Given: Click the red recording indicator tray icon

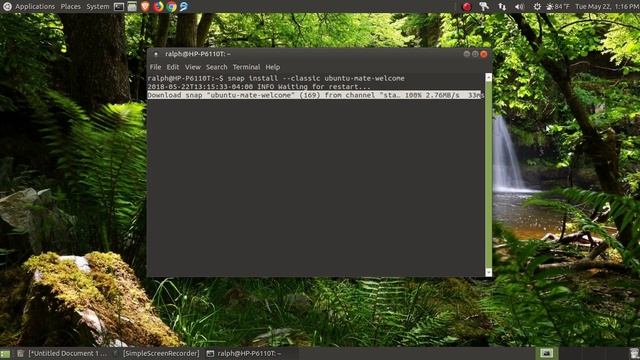Looking at the screenshot, I should [467, 7].
